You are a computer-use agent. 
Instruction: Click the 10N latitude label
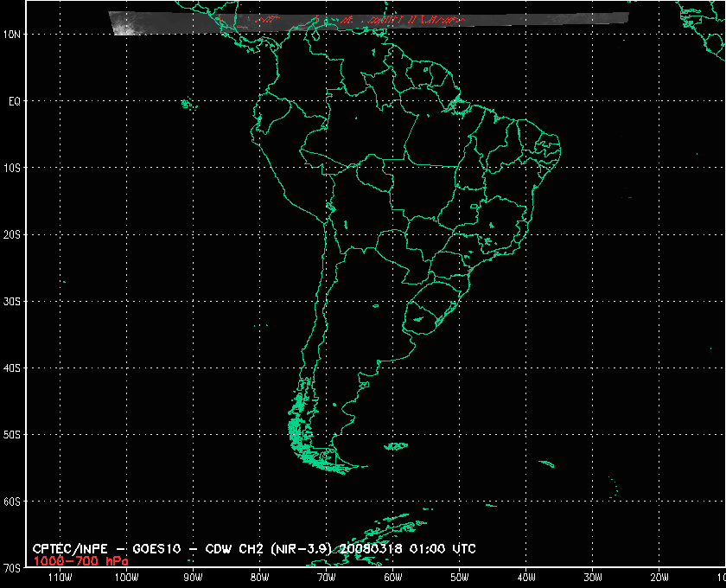pyautogui.click(x=12, y=35)
